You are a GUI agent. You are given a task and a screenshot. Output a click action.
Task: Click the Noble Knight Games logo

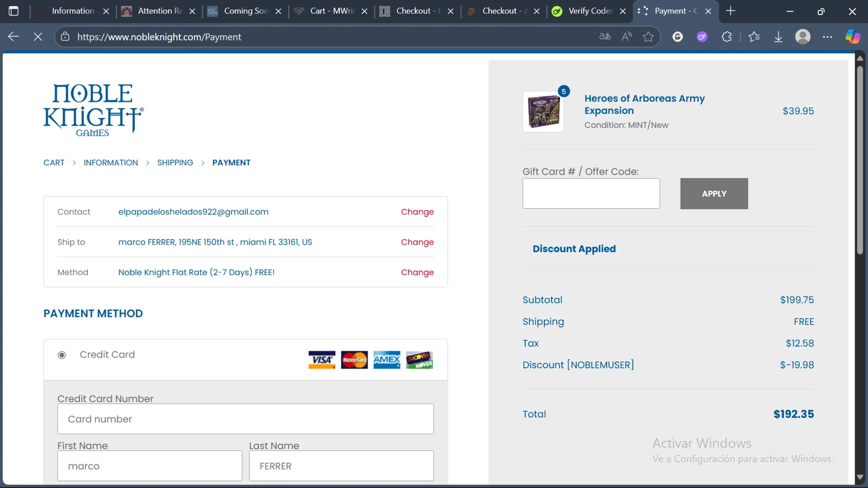tap(93, 110)
